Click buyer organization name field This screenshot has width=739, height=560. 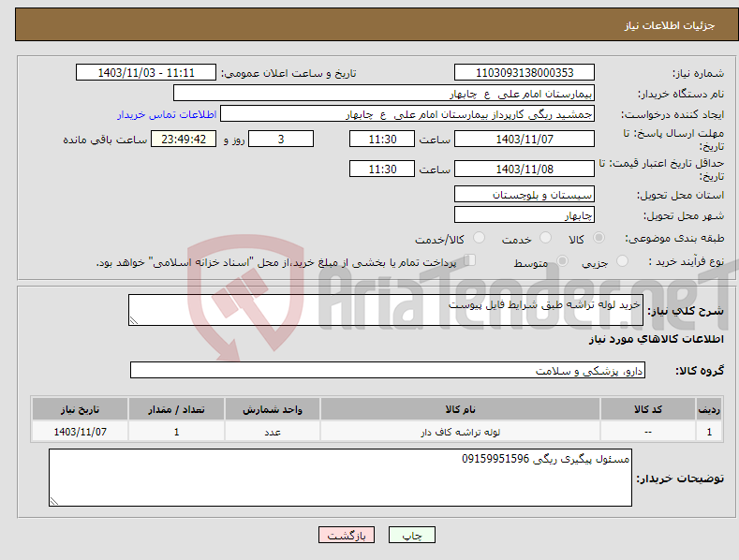point(384,94)
